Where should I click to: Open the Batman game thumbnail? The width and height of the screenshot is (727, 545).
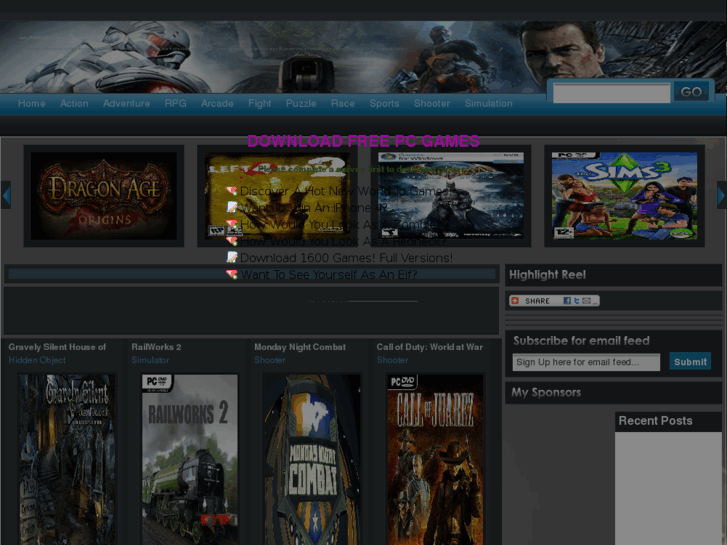click(x=451, y=196)
